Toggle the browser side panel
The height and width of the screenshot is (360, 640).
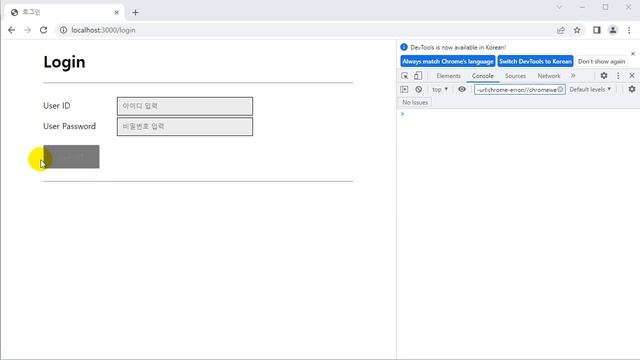pos(597,30)
